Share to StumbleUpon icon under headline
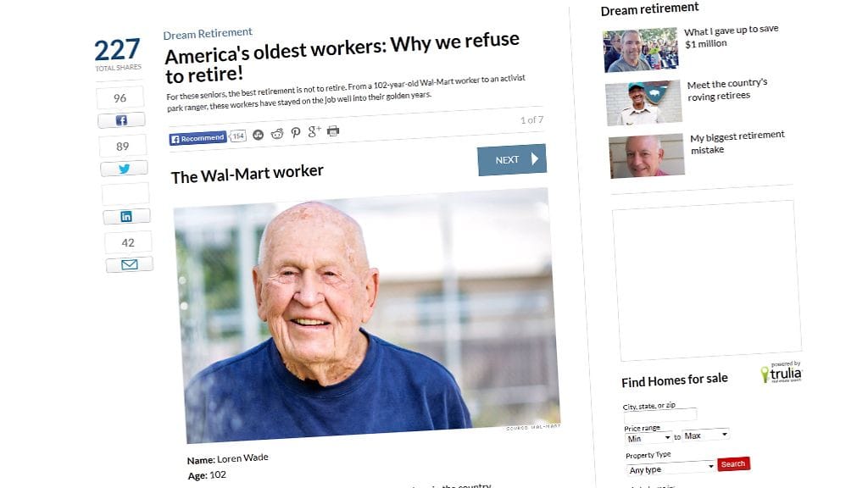Screen dimensions: 868x488 [258, 135]
